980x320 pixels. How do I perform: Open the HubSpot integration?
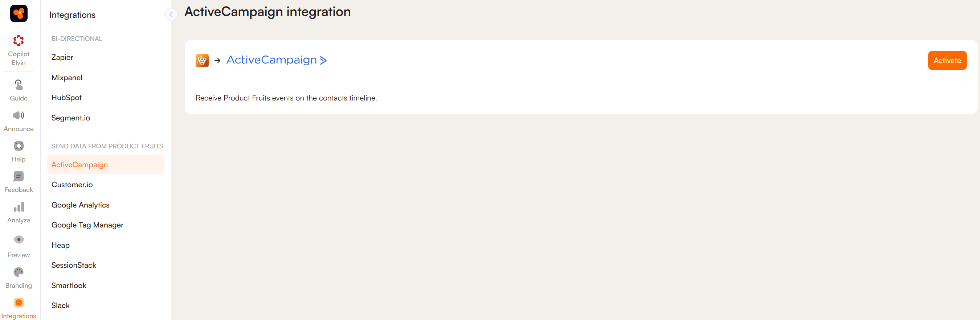pos(66,98)
